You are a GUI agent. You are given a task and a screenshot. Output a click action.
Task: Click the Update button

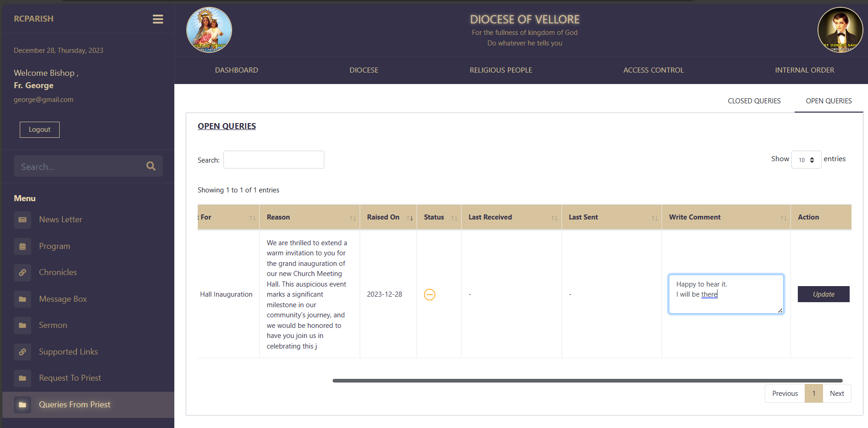[823, 294]
